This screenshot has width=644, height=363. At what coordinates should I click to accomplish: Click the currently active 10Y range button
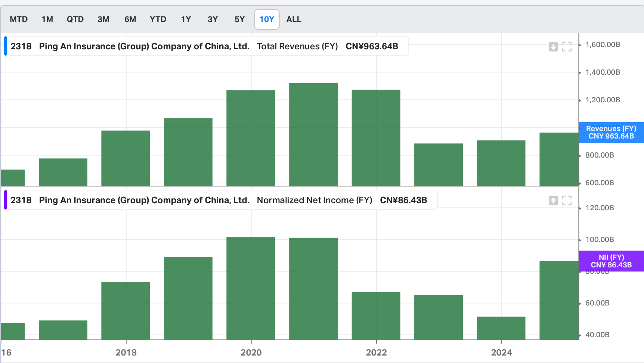tap(267, 19)
